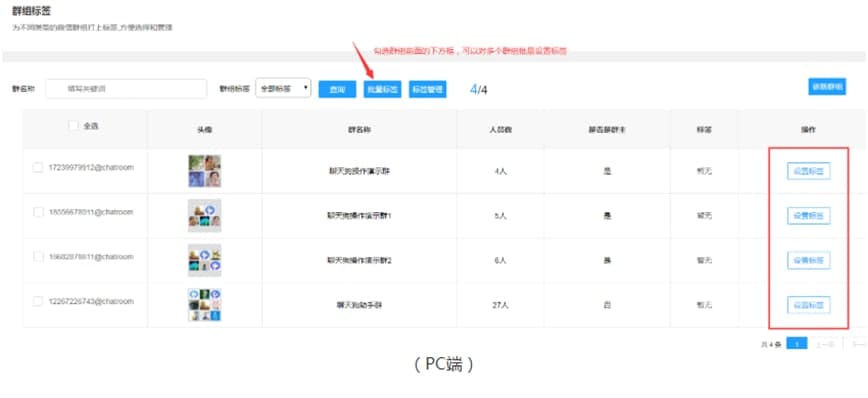This screenshot has height=398, width=868.
Task: Go to pagination page 1
Action: pos(797,344)
